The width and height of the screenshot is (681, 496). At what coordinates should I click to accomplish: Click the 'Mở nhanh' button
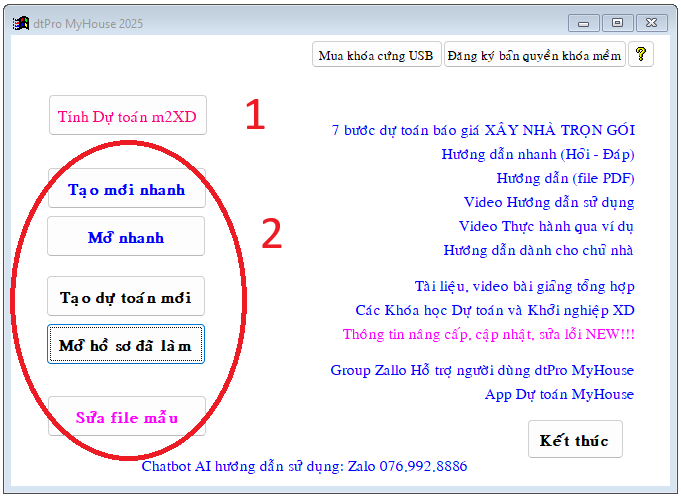pyautogui.click(x=126, y=237)
